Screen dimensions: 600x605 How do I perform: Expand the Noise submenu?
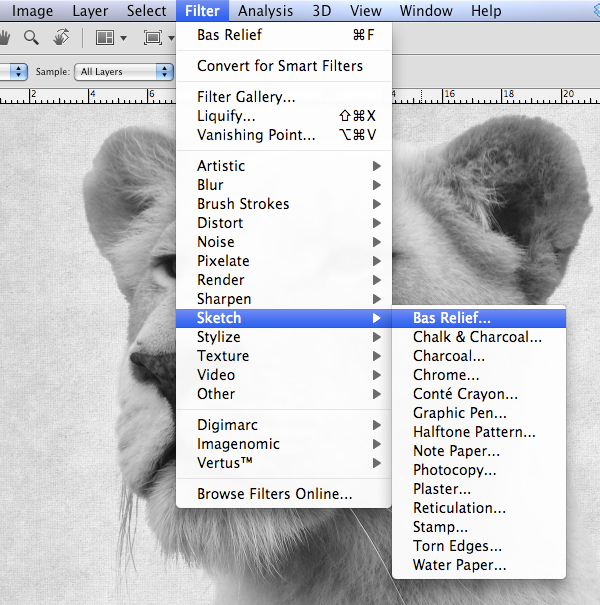284,242
